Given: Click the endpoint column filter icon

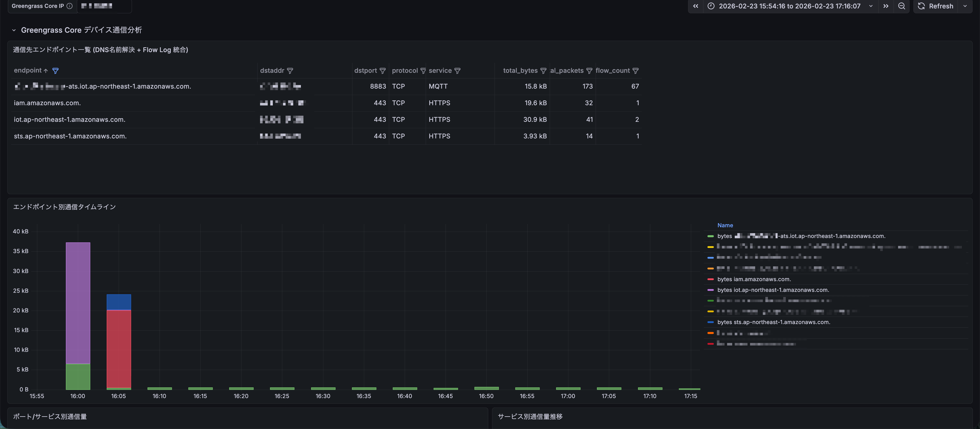Looking at the screenshot, I should click(55, 71).
